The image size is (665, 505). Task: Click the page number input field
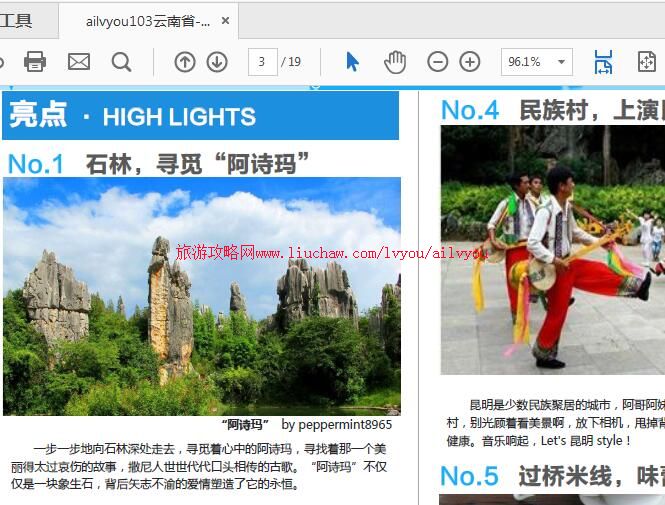coord(262,62)
